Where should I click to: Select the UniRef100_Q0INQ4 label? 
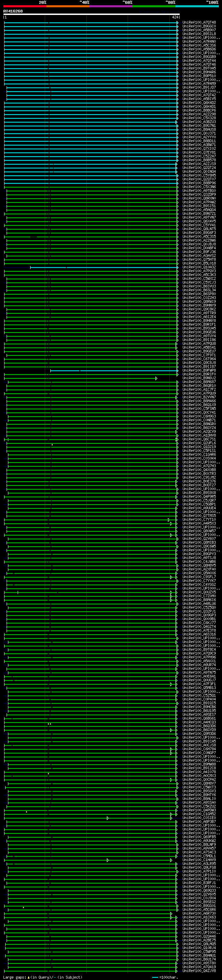(199, 172)
